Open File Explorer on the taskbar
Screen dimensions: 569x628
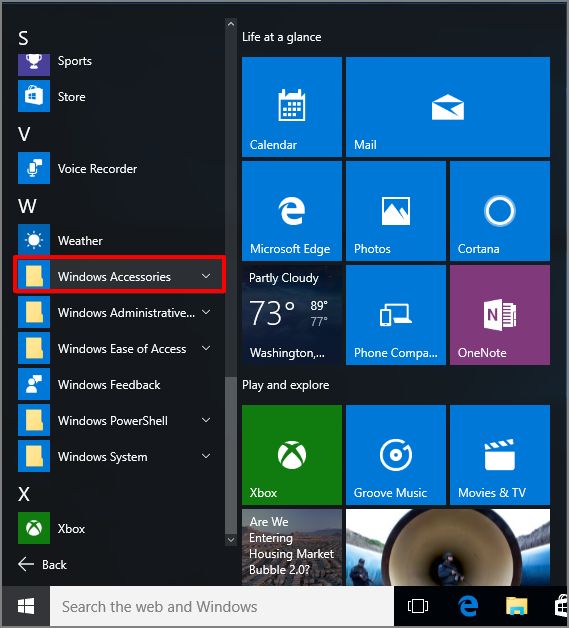coord(517,606)
